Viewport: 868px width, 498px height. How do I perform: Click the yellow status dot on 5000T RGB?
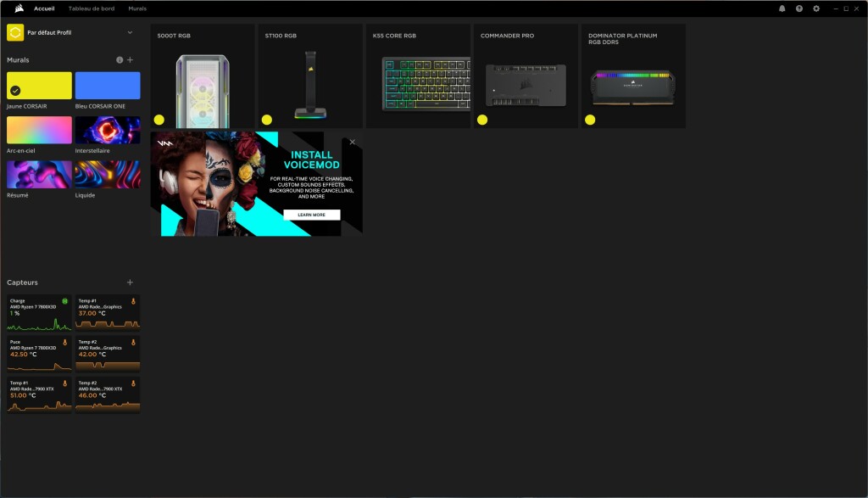[159, 120]
